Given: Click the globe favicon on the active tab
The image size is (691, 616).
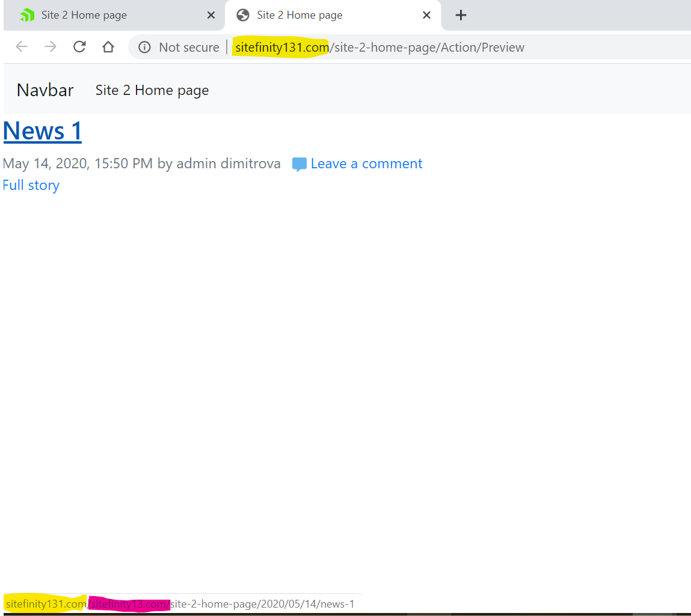Looking at the screenshot, I should (x=243, y=16).
